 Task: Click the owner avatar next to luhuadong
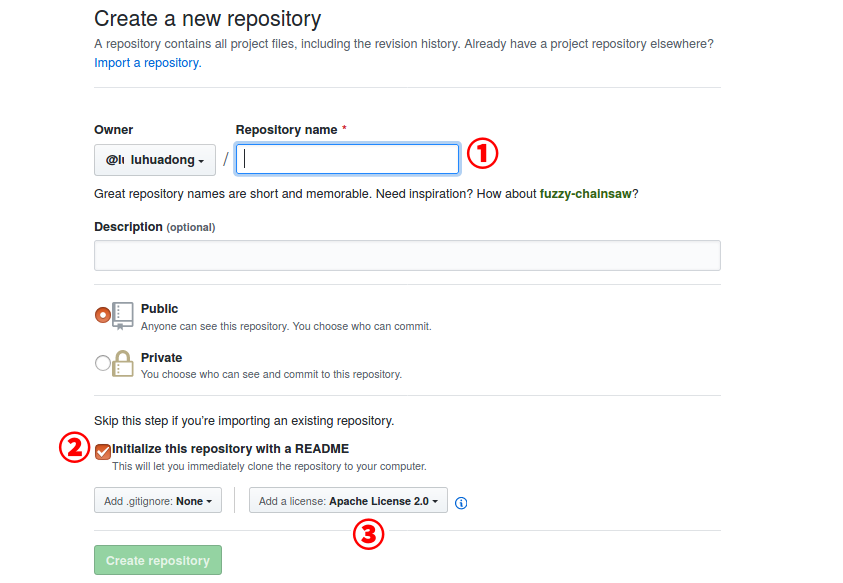pyautogui.click(x=115, y=160)
